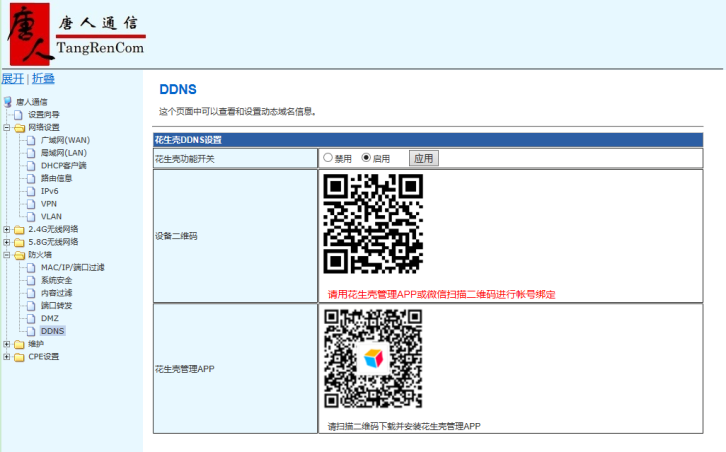Open the 广域网(WAN) menu item
This screenshot has width=726, height=452.
pyautogui.click(x=65, y=140)
